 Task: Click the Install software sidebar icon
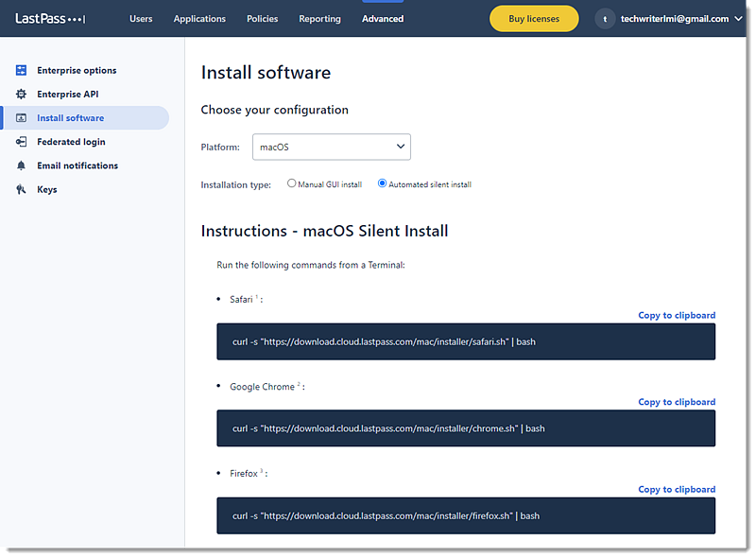[x=21, y=118]
